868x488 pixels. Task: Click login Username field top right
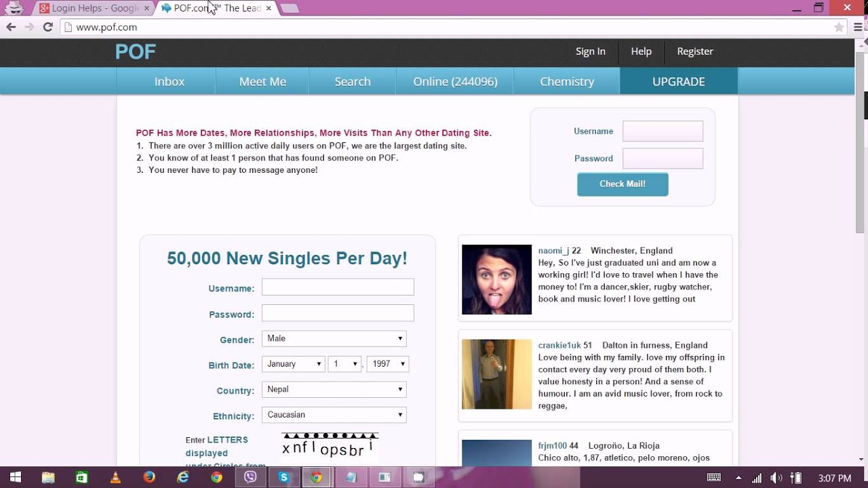[x=663, y=131]
